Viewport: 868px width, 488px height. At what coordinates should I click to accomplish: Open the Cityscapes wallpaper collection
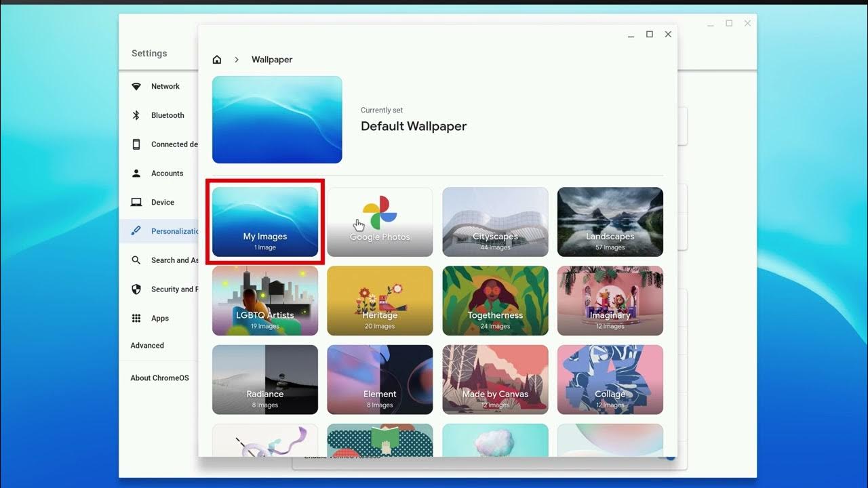tap(495, 222)
